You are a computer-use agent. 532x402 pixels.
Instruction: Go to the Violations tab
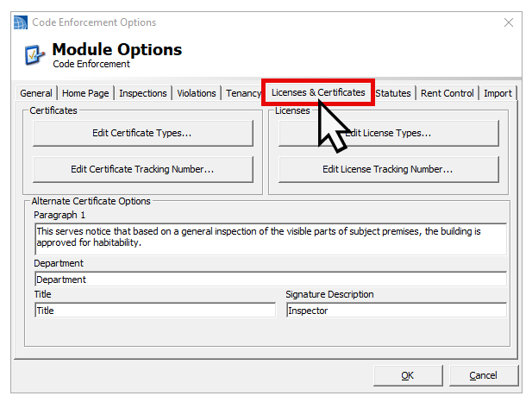point(197,93)
